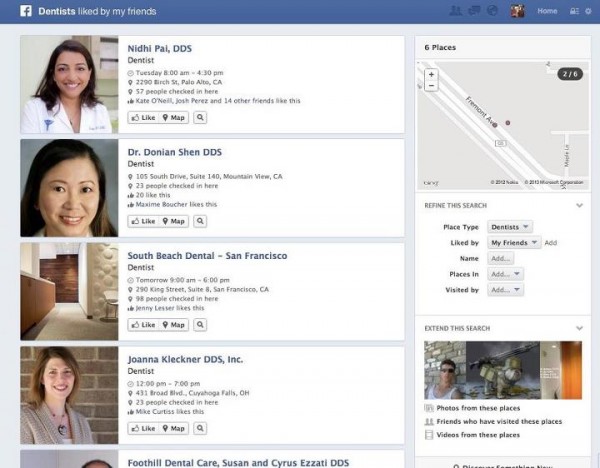This screenshot has height=468, width=600.
Task: Click search icon for Dr. Donian Shen
Action: pyautogui.click(x=200, y=221)
